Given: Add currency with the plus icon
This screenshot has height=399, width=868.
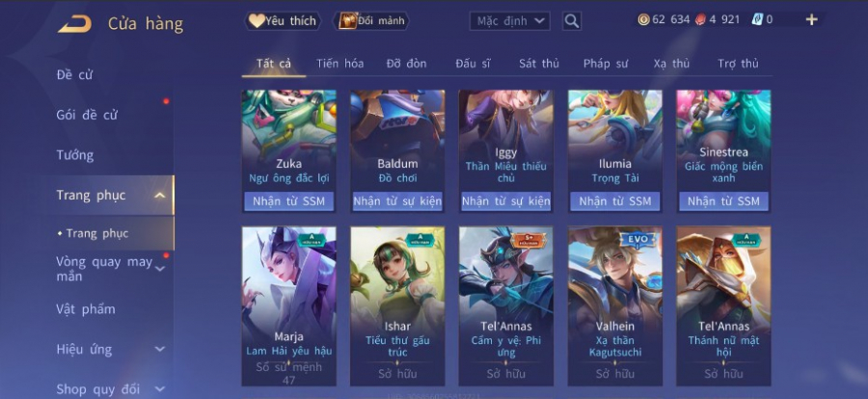Looking at the screenshot, I should click(x=811, y=20).
